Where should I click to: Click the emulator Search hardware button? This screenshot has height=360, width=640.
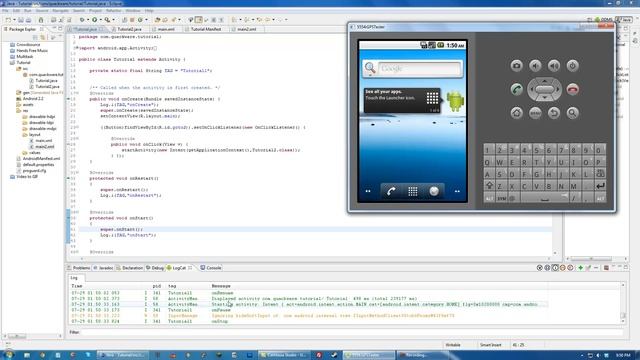[x=573, y=113]
